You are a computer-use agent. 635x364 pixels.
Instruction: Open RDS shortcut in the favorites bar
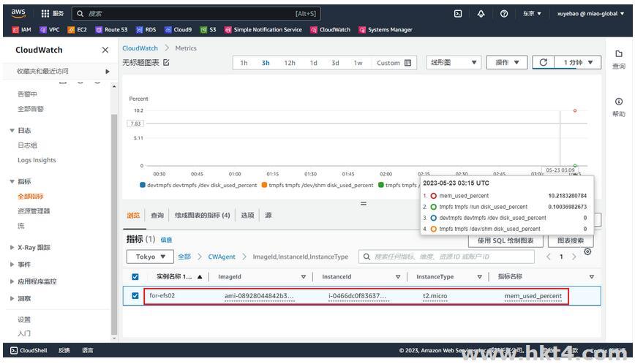(146, 29)
